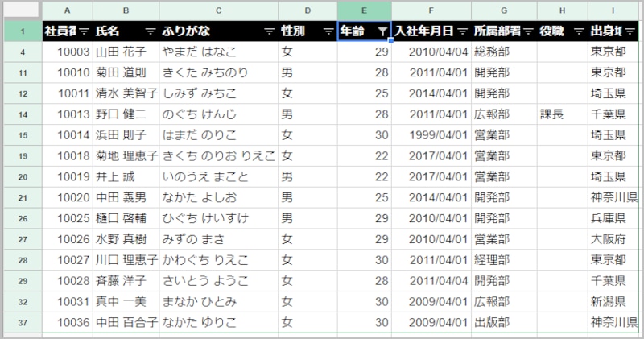Open active filter icon on 年齢 column

[382, 31]
